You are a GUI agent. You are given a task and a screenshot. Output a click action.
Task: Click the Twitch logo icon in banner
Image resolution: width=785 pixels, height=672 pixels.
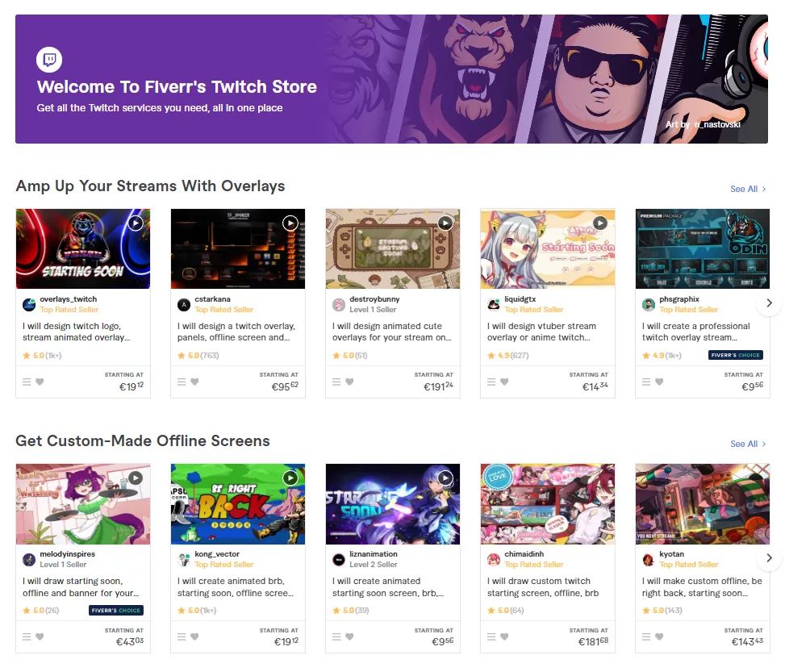49,60
